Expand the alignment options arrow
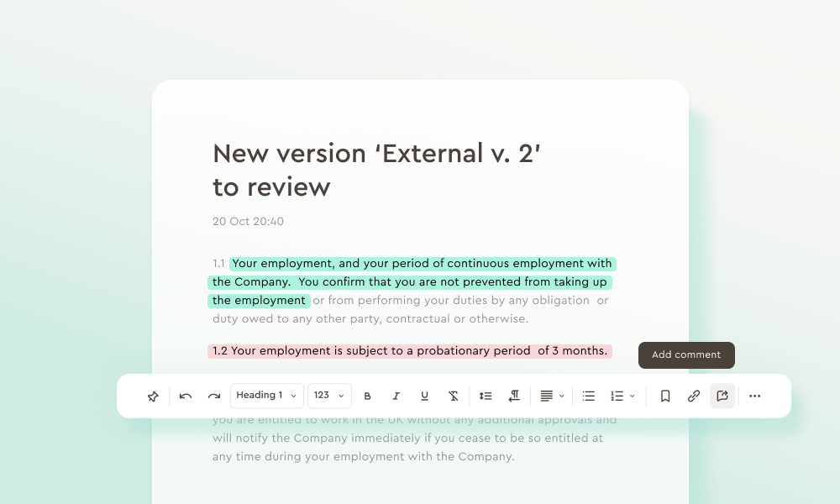Viewport: 840px width, 504px height. [x=561, y=396]
